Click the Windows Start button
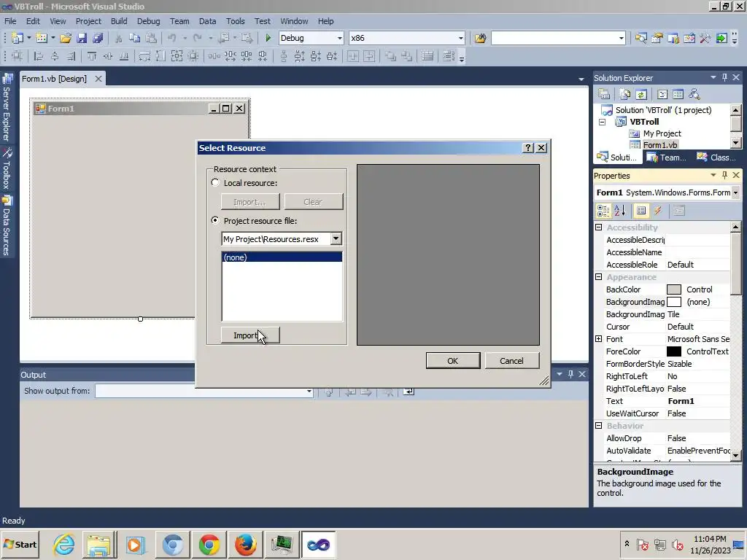The width and height of the screenshot is (747, 560). tap(20, 544)
